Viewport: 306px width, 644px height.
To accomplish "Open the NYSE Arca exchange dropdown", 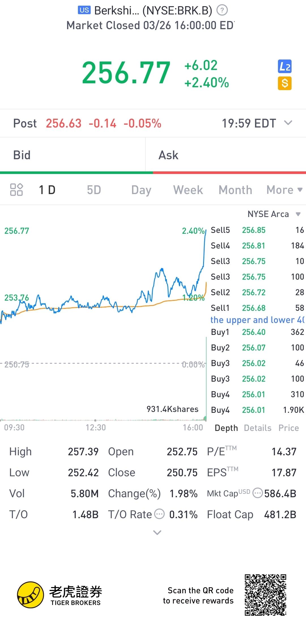I will tap(274, 214).
